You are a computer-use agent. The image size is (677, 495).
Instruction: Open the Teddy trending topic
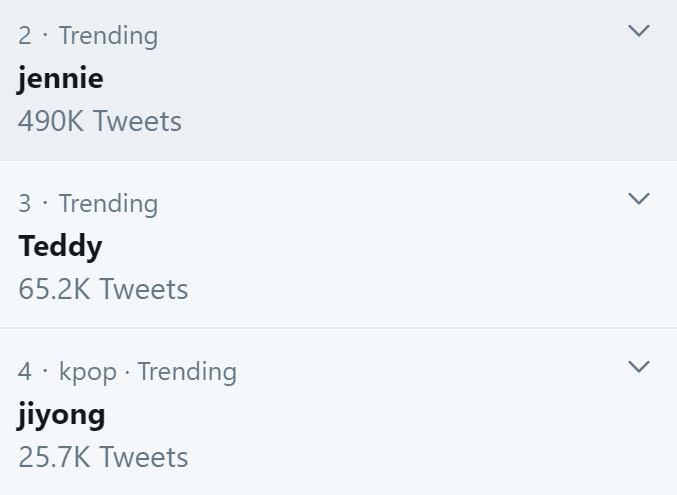(x=60, y=246)
